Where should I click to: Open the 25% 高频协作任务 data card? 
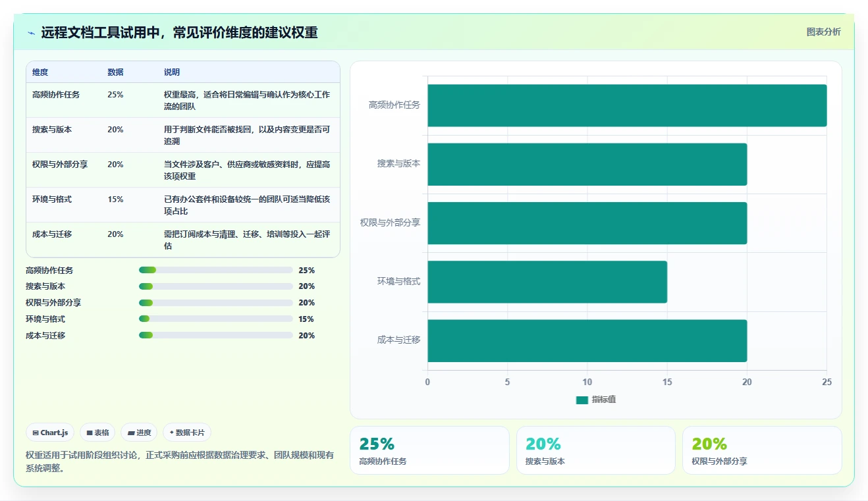429,450
